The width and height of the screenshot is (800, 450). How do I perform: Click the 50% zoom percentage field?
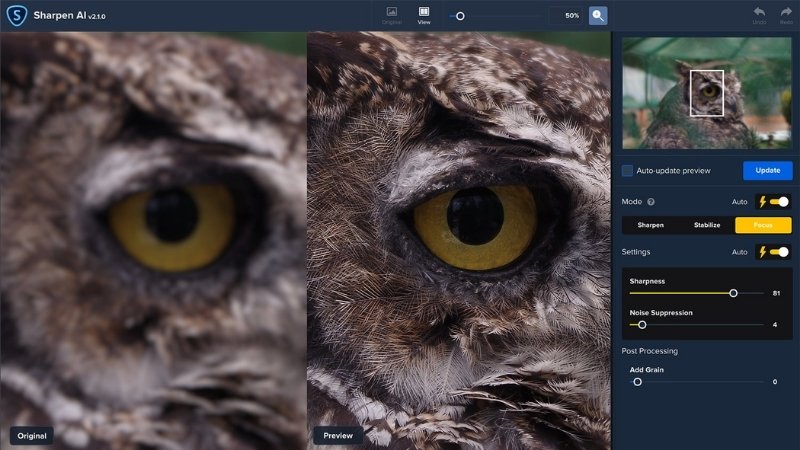coord(565,16)
